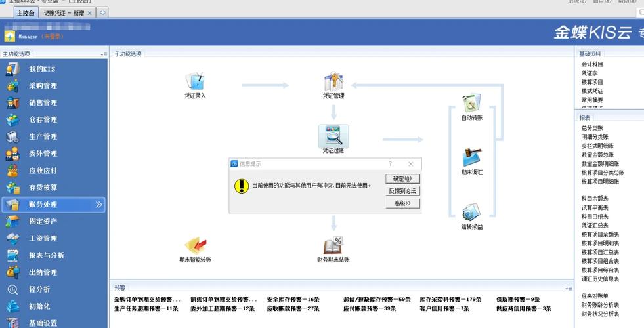Launch 凭证过账 function icon
This screenshot has height=328, width=644.
333,136
